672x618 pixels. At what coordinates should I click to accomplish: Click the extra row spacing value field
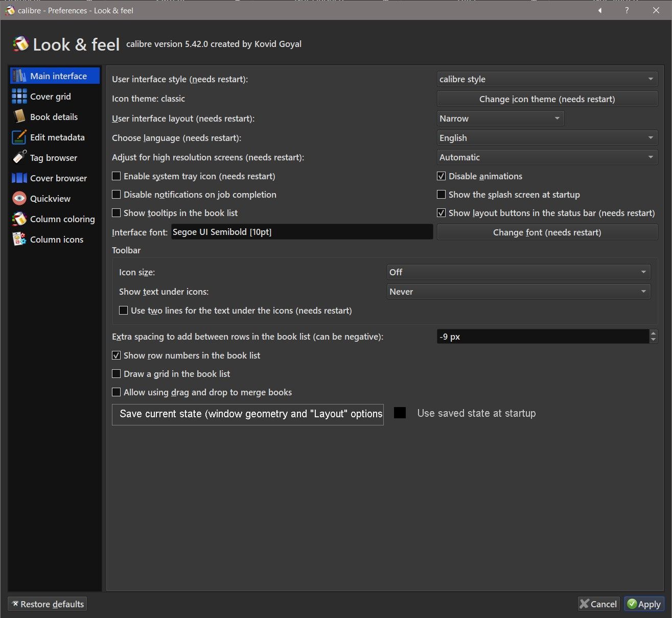(543, 337)
